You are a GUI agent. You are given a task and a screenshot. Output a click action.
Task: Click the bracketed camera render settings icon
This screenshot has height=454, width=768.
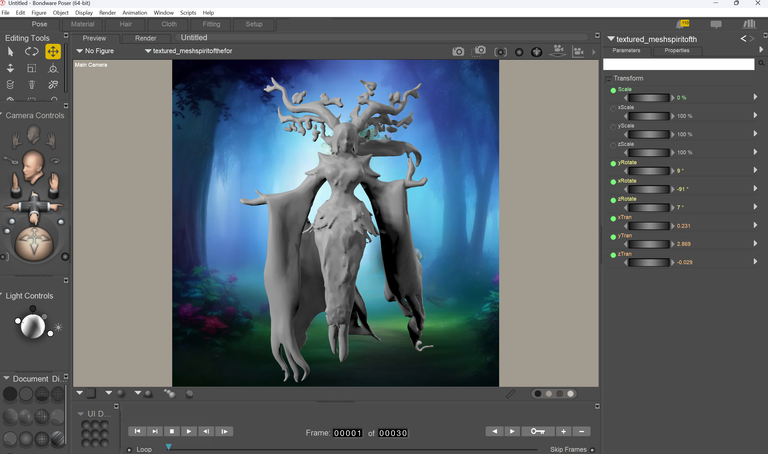(500, 52)
